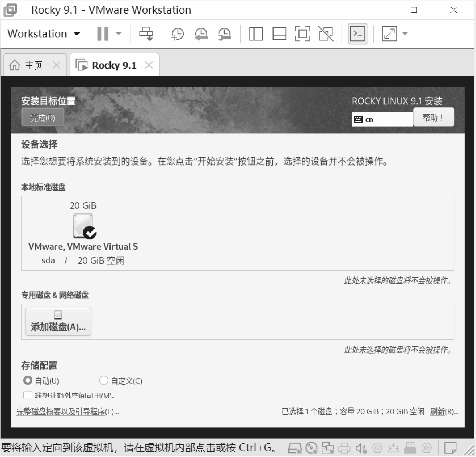Open the console view icon
The height and width of the screenshot is (457, 476).
tap(357, 33)
